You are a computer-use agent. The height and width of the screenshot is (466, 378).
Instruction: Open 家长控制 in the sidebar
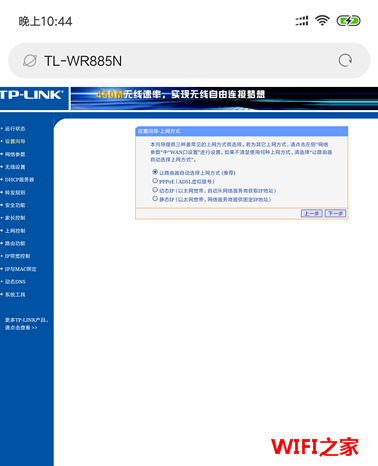pos(15,218)
